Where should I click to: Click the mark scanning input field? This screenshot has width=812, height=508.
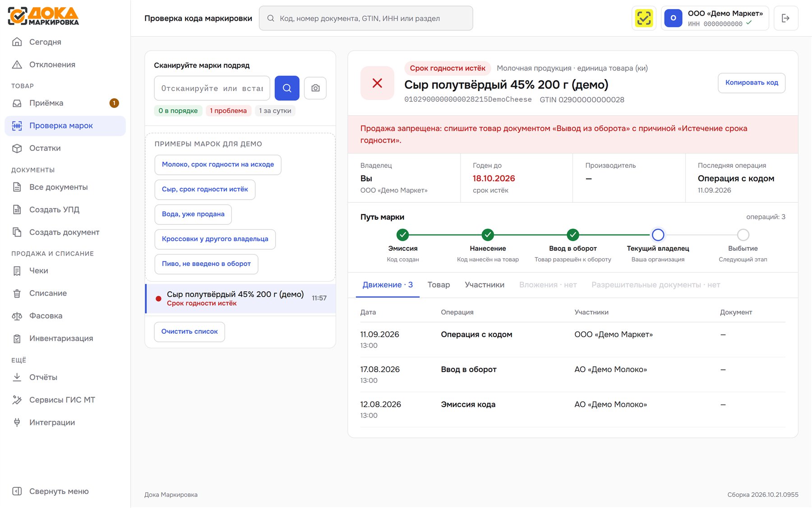point(212,88)
